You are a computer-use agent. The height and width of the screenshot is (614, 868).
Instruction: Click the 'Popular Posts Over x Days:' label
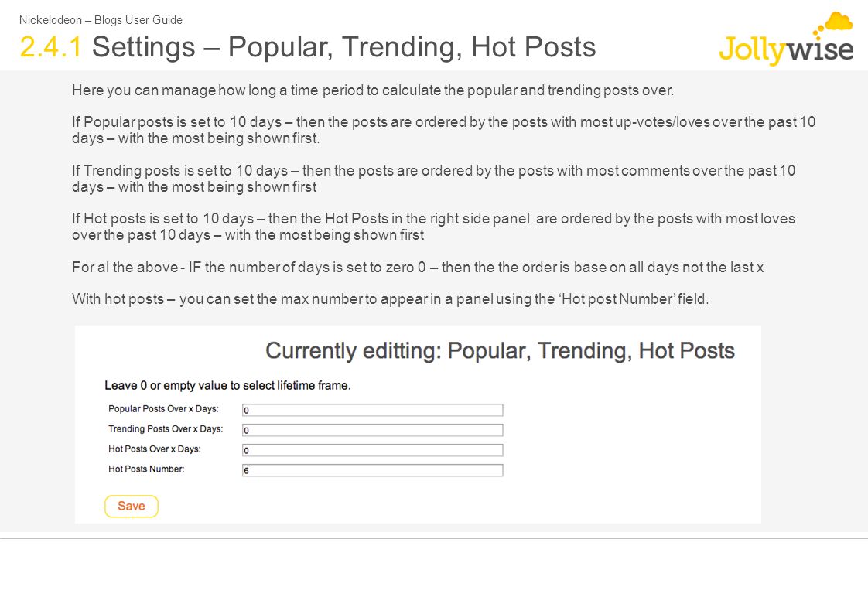tap(163, 409)
